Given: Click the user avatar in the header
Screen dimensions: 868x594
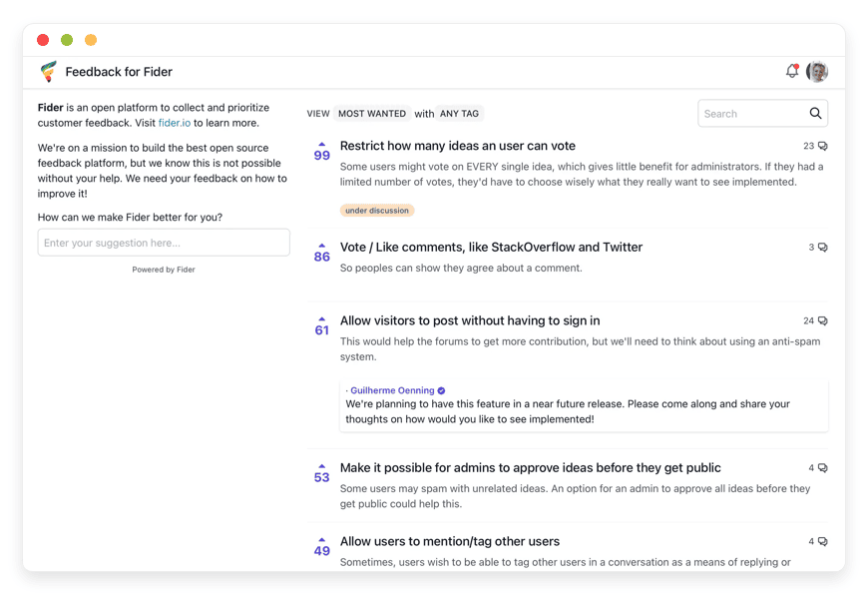Looking at the screenshot, I should click(x=817, y=71).
